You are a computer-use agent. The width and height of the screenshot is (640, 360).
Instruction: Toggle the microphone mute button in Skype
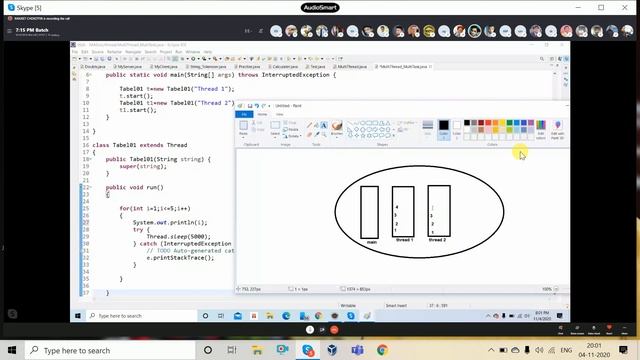click(310, 330)
